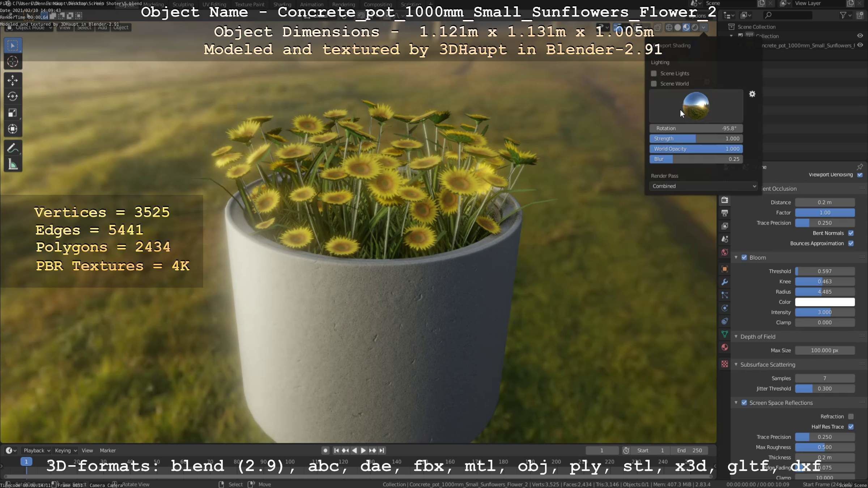
Task: Select the Select Box tool
Action: (x=13, y=46)
